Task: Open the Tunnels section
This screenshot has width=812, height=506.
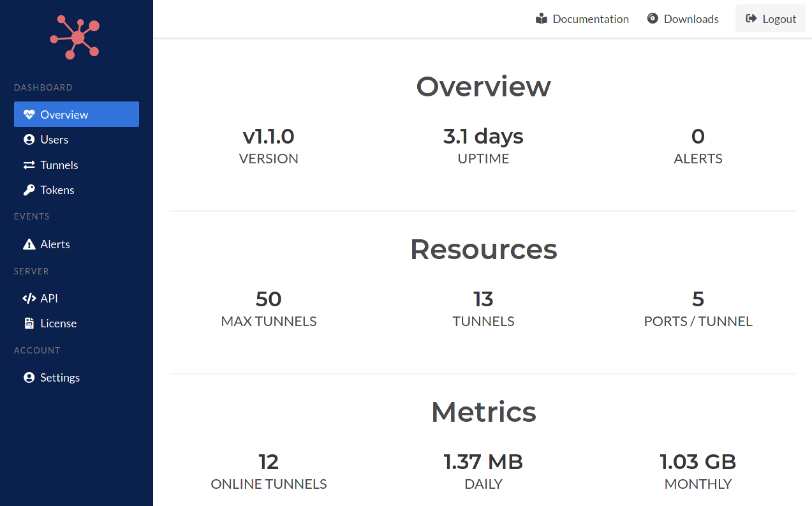Action: pyautogui.click(x=77, y=165)
